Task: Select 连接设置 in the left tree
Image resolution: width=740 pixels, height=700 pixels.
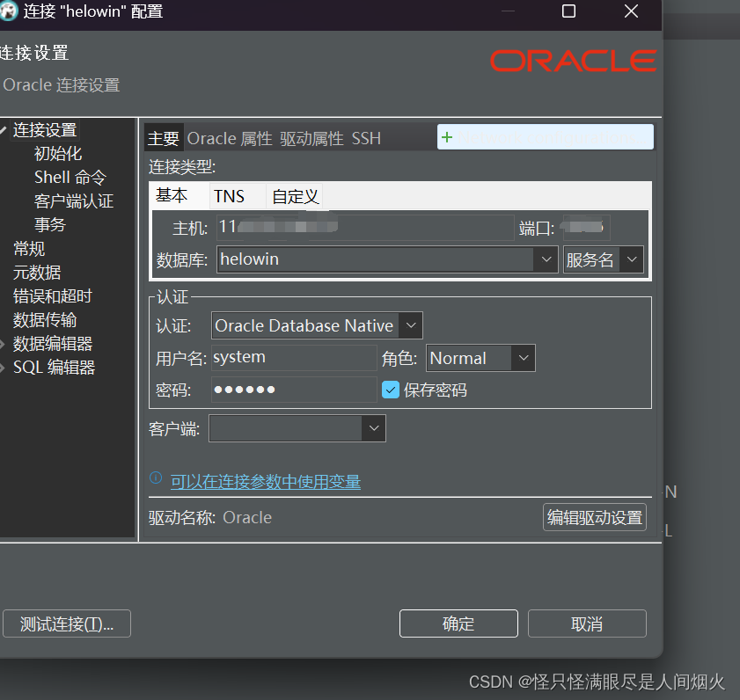Action: [x=45, y=130]
